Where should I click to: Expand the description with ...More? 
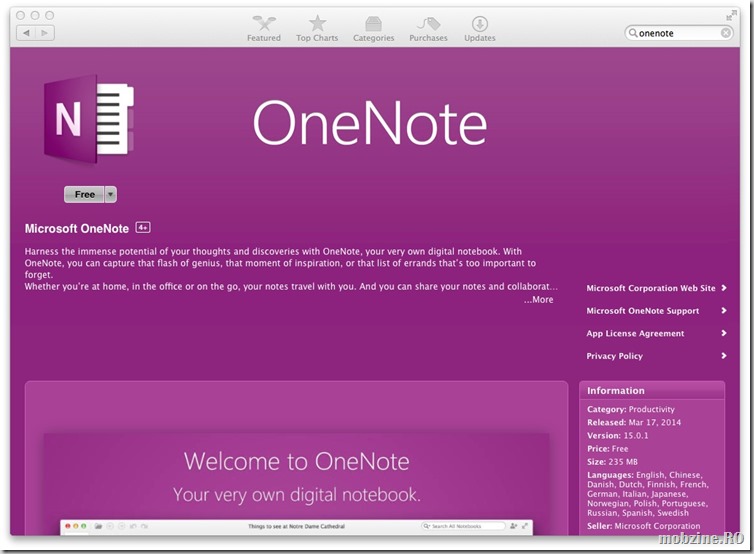click(x=538, y=300)
